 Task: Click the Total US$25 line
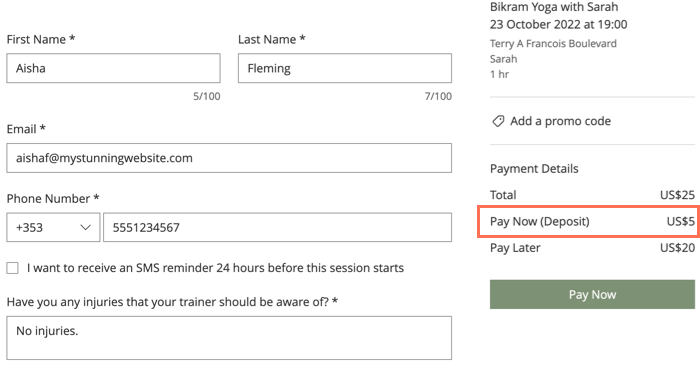592,195
